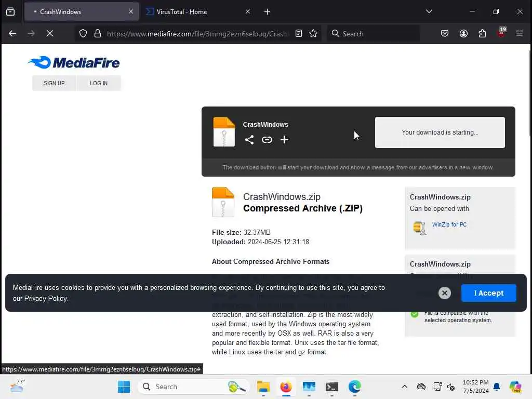This screenshot has height=399, width=532.
Task: Switch to VirusTotal - Home tab
Action: coord(197,12)
